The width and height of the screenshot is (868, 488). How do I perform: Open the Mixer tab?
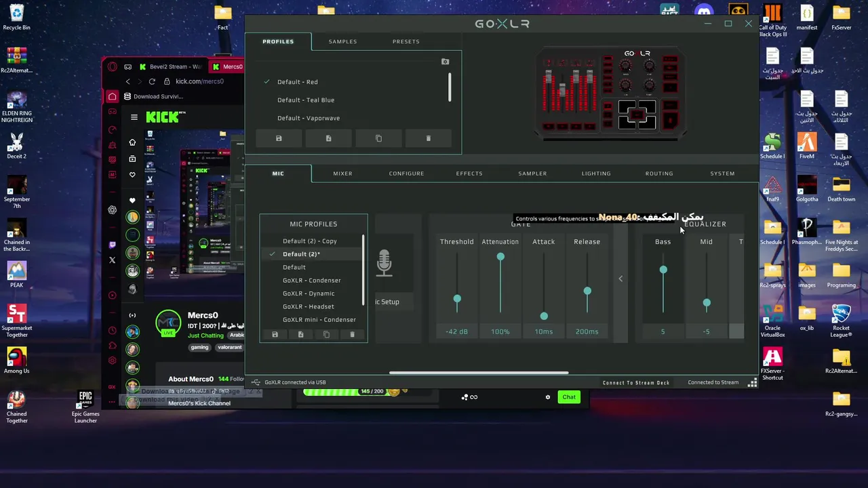tap(342, 174)
